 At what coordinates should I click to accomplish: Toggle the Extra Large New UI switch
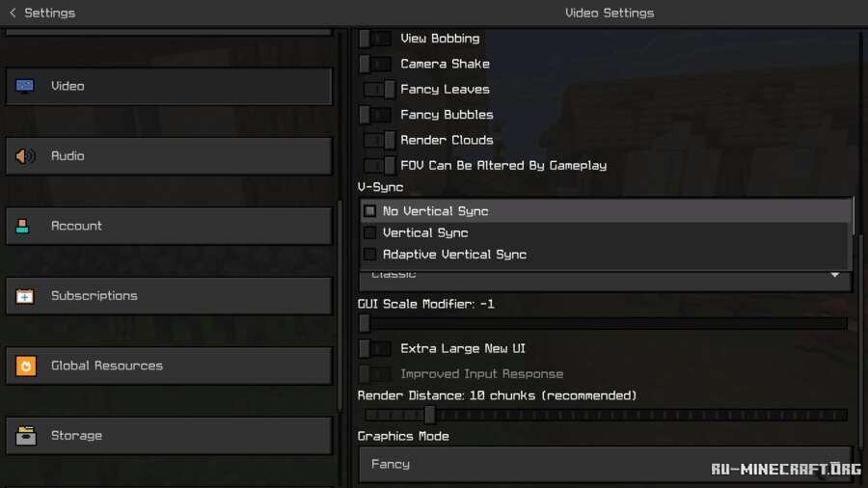tap(376, 349)
